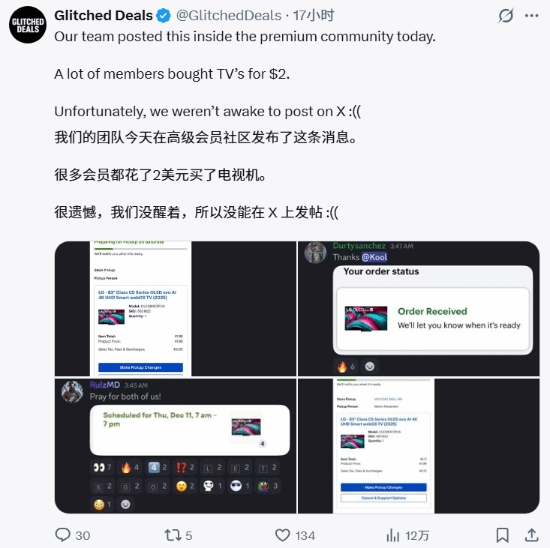Open Glitched Deals profile avatar
The image size is (550, 548).
pos(28,25)
